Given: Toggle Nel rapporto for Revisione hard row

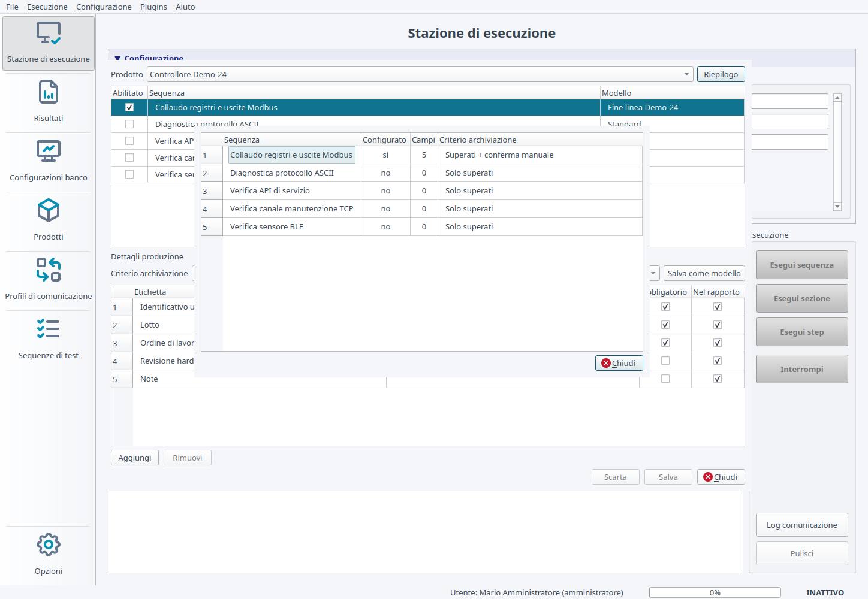Looking at the screenshot, I should tap(718, 361).
